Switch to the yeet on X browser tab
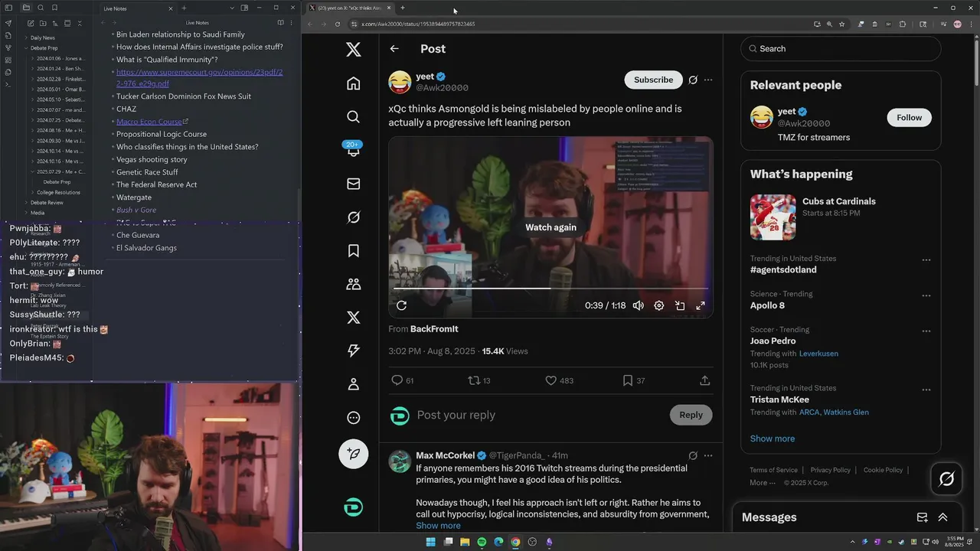 click(349, 8)
